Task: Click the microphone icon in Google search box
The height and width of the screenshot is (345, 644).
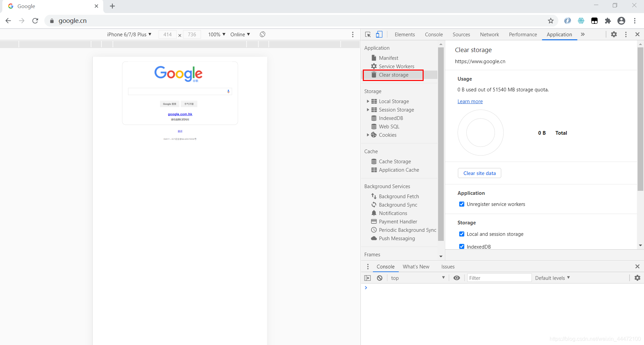Action: (x=228, y=91)
